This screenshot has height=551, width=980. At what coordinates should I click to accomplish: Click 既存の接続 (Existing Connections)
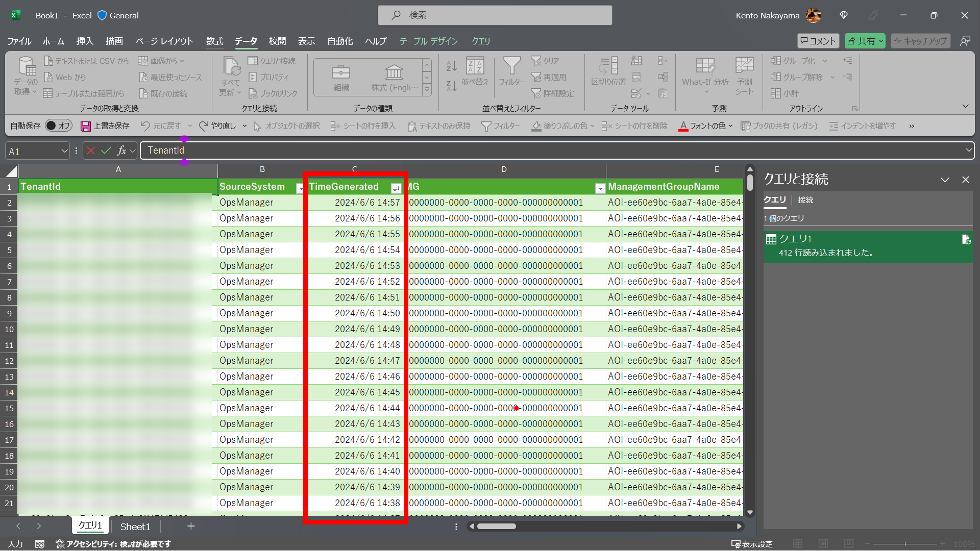[163, 93]
